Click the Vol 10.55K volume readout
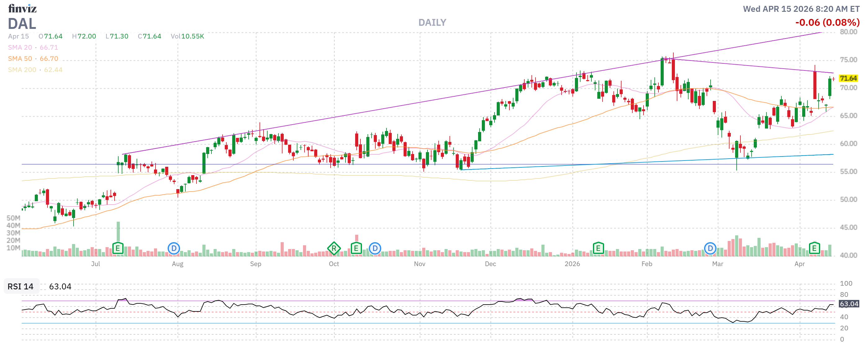868x349 pixels. 187,36
